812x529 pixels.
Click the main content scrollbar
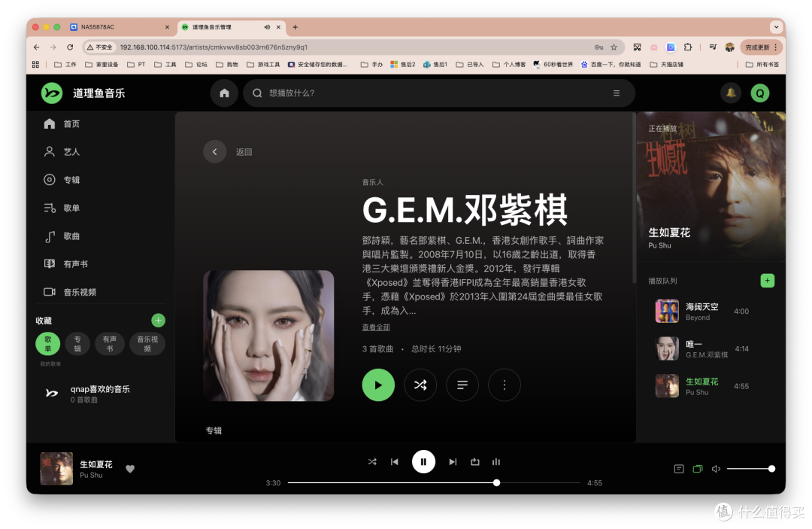[x=634, y=197]
